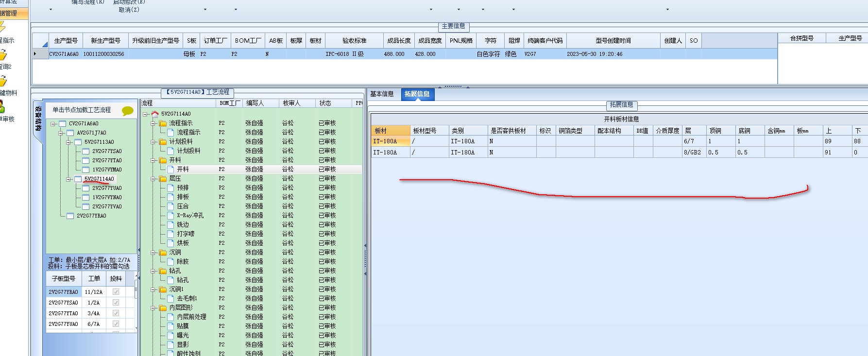Image resolution: width=868 pixels, height=356 pixels.
Task: Click the 取消(Z) menu command
Action: tap(129, 10)
